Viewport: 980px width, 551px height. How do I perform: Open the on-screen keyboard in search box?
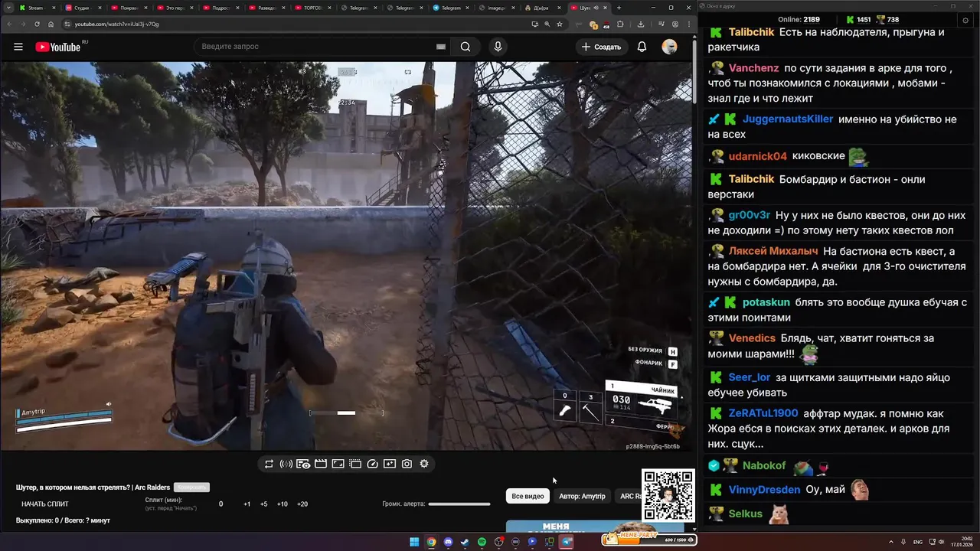click(440, 47)
